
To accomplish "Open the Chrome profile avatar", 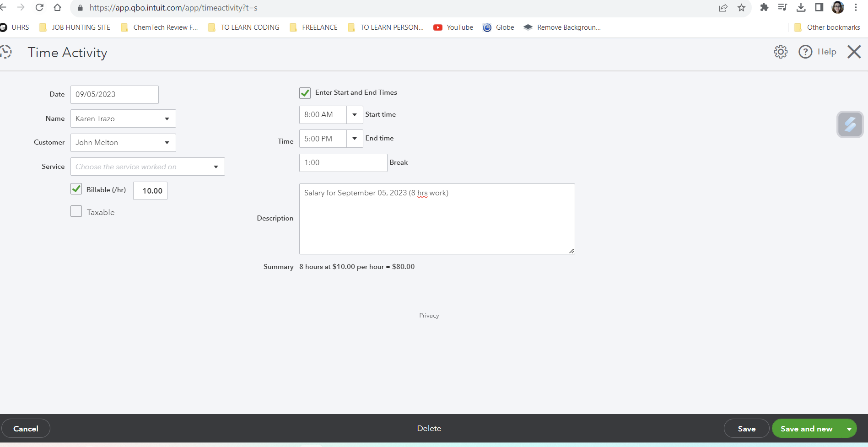I will [838, 7].
